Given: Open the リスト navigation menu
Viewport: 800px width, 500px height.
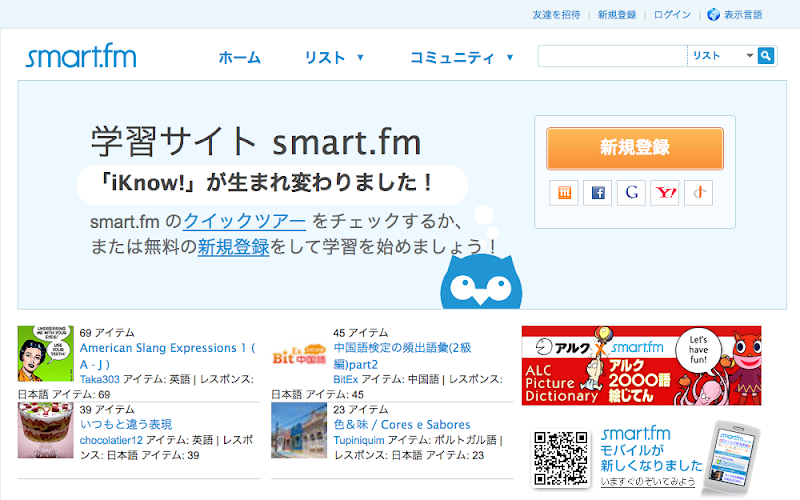Looking at the screenshot, I should (325, 57).
